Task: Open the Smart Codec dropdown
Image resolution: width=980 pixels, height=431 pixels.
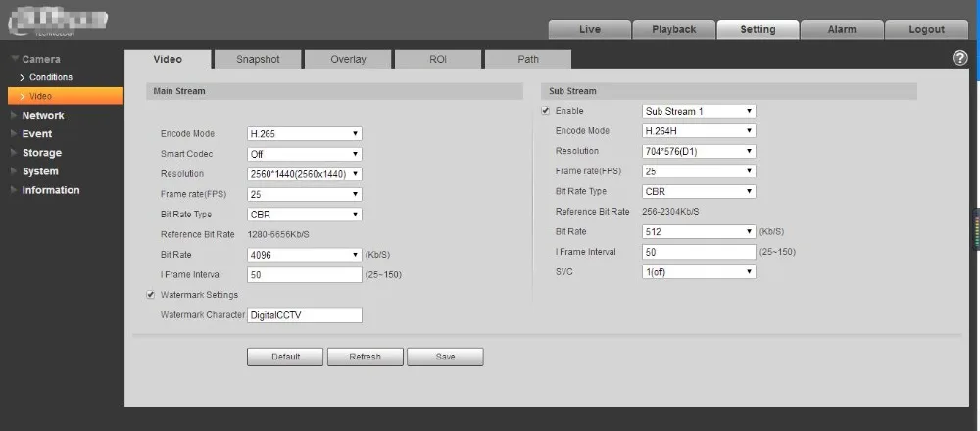Action: tap(305, 154)
